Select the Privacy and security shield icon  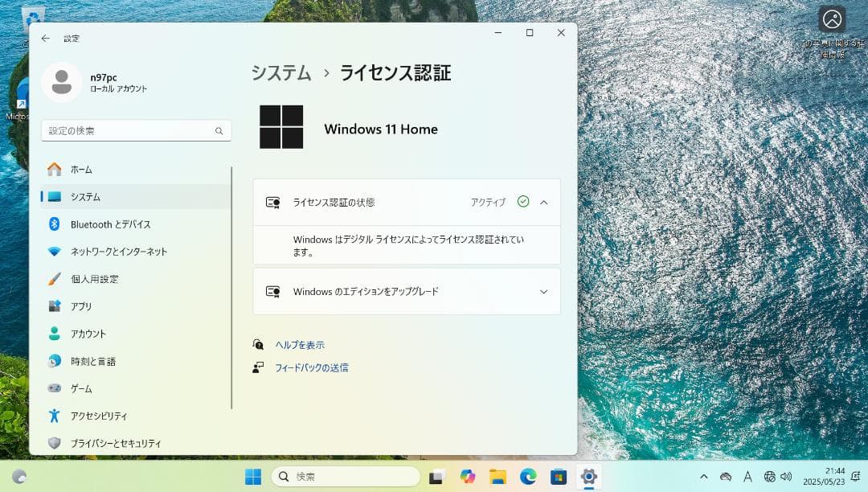(55, 443)
